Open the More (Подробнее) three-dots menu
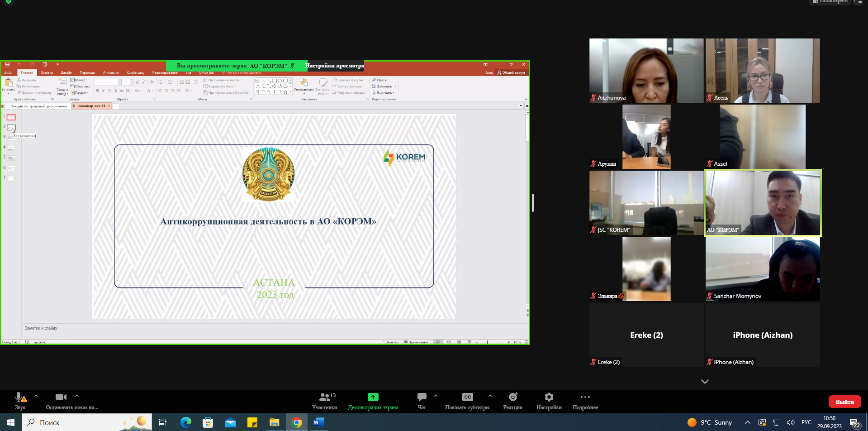The image size is (868, 431). [585, 401]
